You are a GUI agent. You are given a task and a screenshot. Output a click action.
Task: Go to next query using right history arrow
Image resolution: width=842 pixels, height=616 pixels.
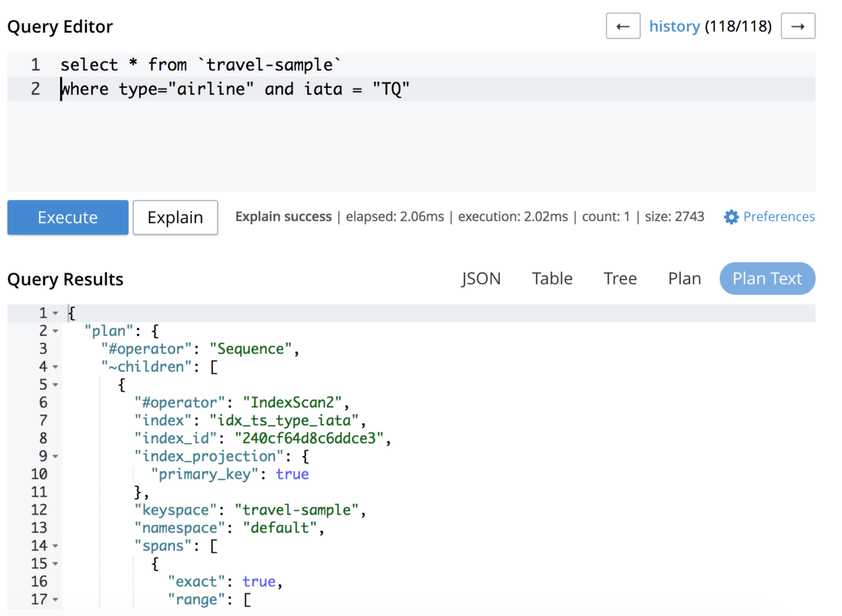tap(798, 26)
